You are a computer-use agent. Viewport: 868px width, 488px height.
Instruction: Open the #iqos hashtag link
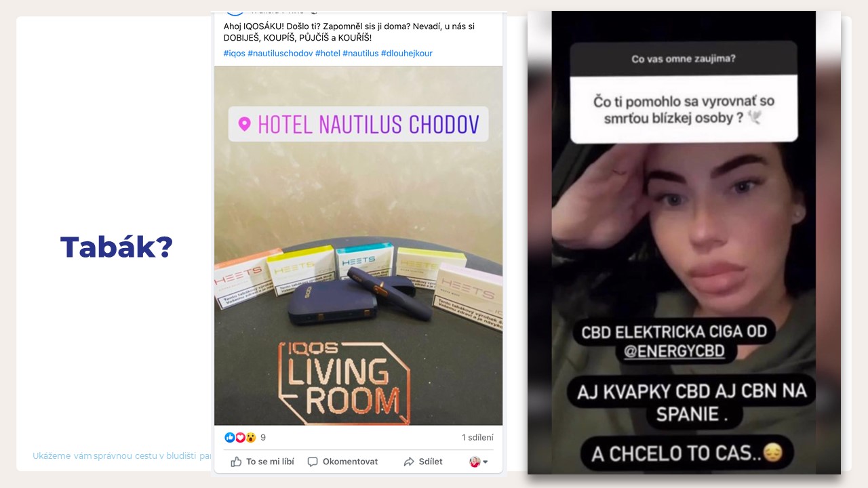pos(234,54)
